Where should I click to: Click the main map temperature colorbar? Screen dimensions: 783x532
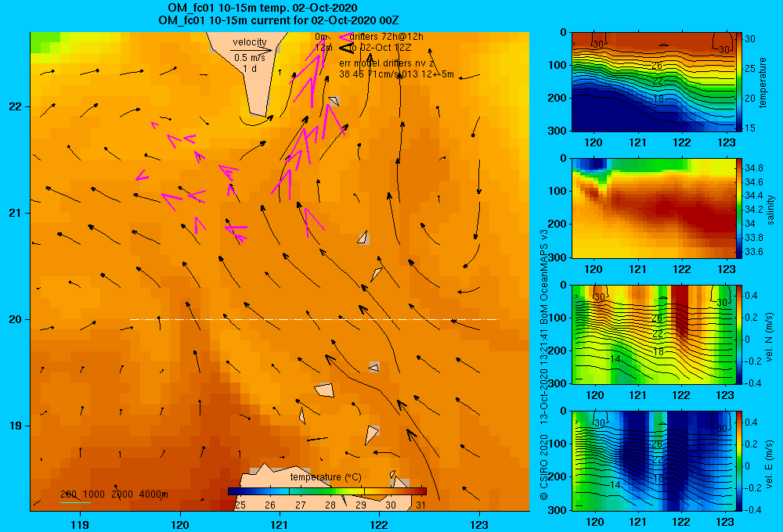[327, 491]
